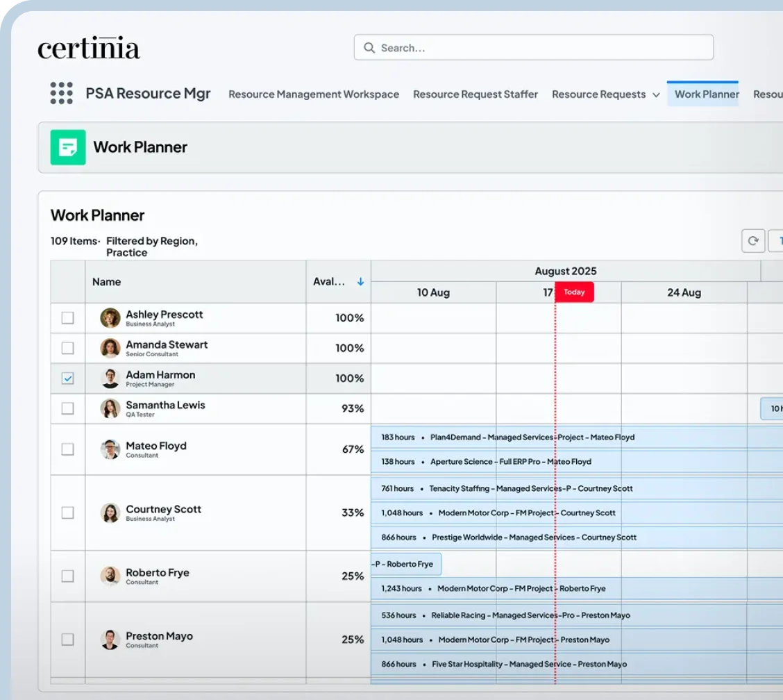This screenshot has height=700, width=783.
Task: Focus the Search input field
Action: coord(541,48)
